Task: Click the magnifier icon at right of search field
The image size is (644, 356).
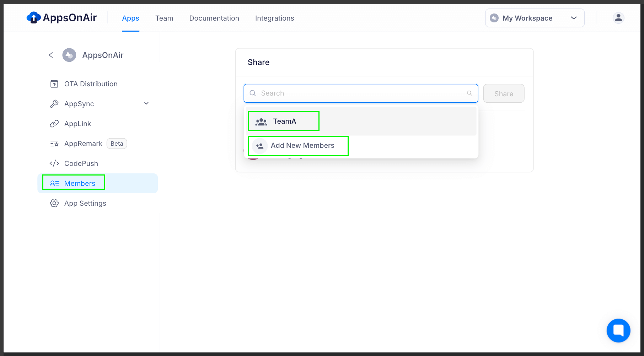Action: pyautogui.click(x=469, y=93)
